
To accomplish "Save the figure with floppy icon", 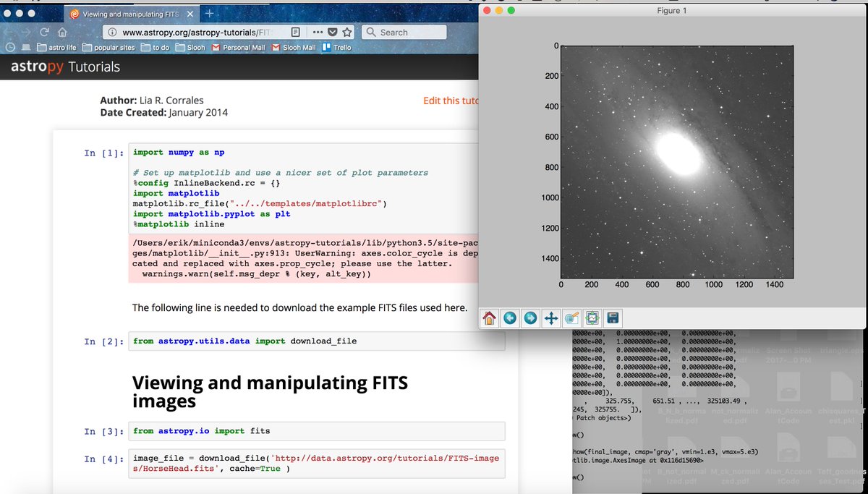I will pos(613,318).
